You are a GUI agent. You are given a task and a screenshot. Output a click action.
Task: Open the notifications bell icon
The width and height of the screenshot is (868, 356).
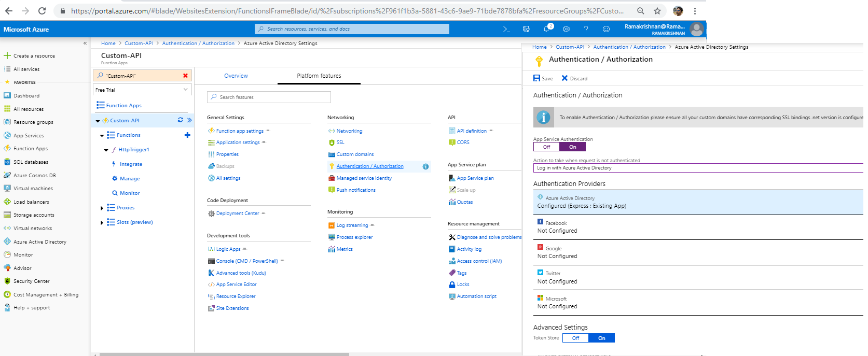pyautogui.click(x=546, y=29)
